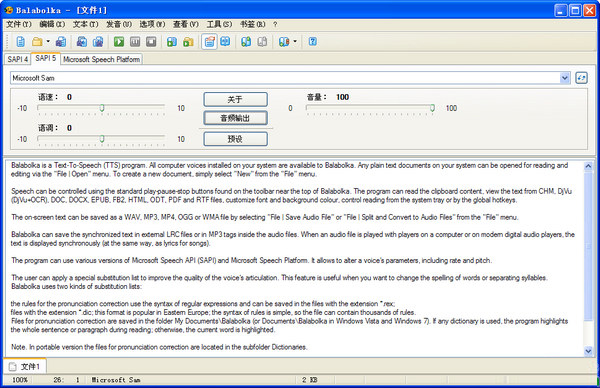Click the Microsoft Sam status bar entry
Screen dimensions: 600x388
(116, 380)
